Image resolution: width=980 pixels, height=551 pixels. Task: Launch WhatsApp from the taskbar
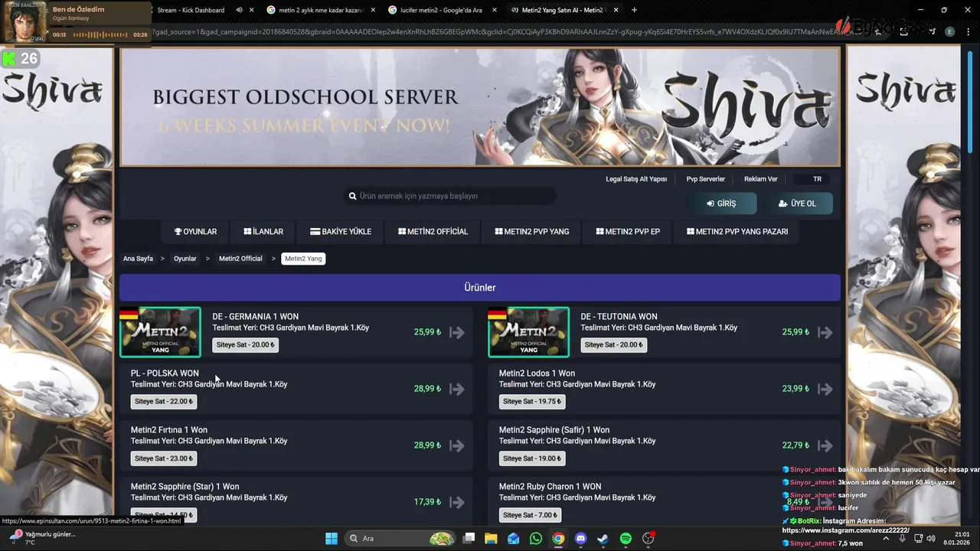(536, 539)
